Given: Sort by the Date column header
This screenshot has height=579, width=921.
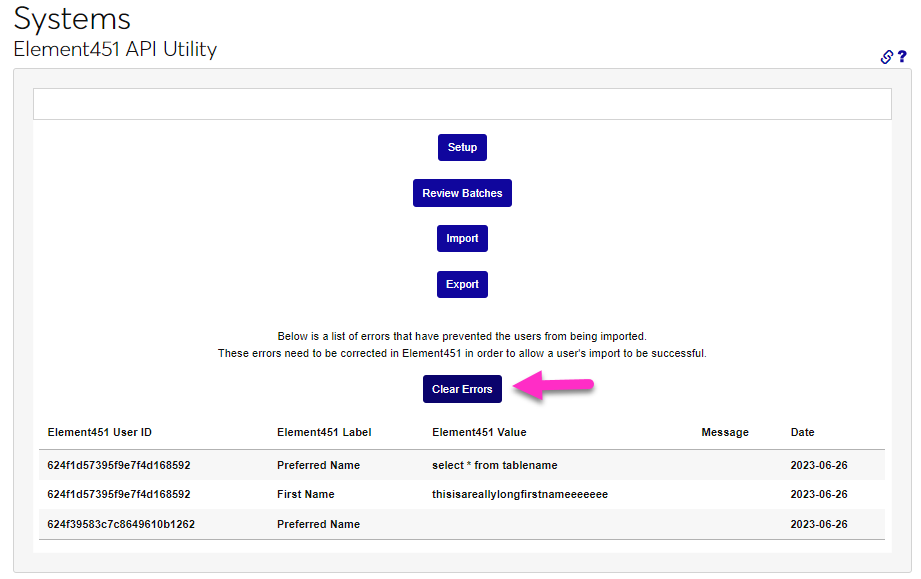Looking at the screenshot, I should tap(802, 433).
